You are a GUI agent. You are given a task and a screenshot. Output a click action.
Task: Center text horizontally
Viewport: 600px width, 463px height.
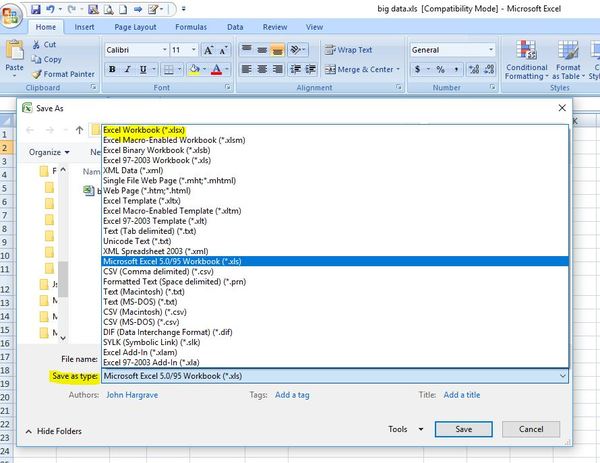coord(262,69)
